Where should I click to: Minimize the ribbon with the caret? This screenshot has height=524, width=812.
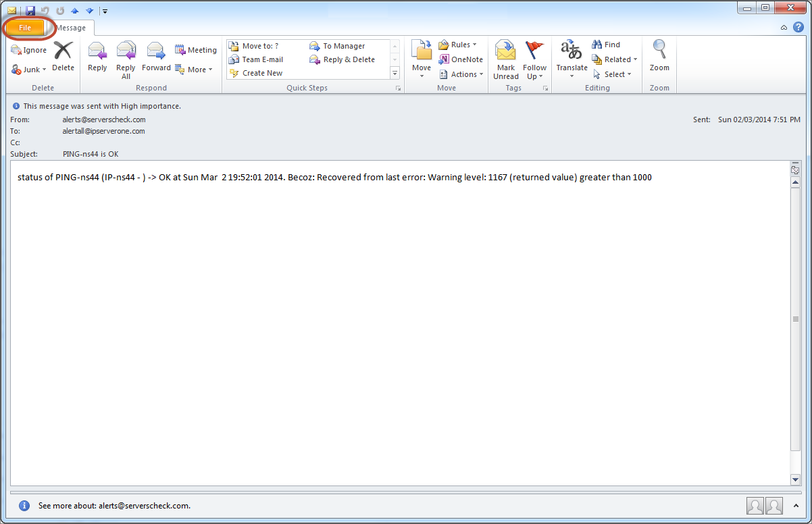click(784, 28)
